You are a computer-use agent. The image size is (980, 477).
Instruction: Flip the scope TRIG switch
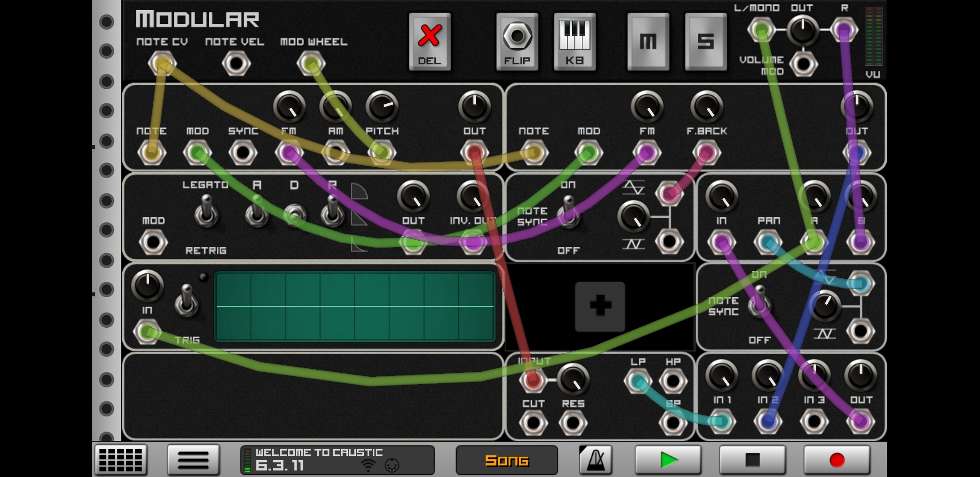click(x=187, y=300)
